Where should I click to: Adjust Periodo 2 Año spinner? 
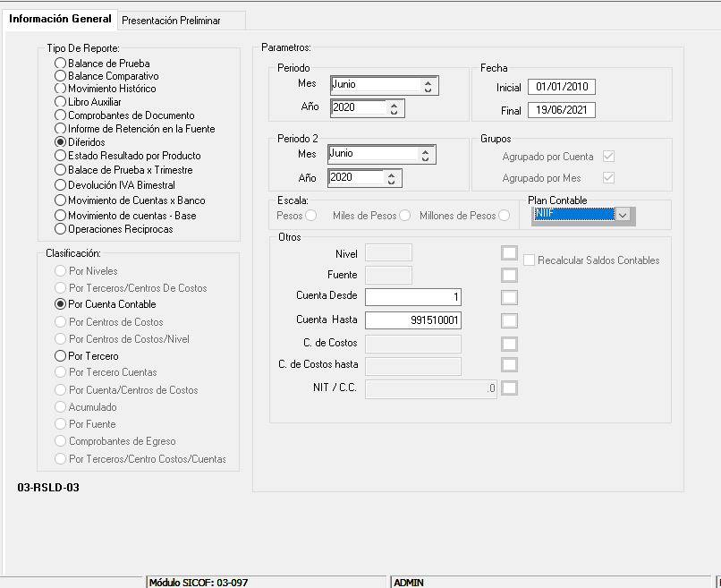point(394,178)
